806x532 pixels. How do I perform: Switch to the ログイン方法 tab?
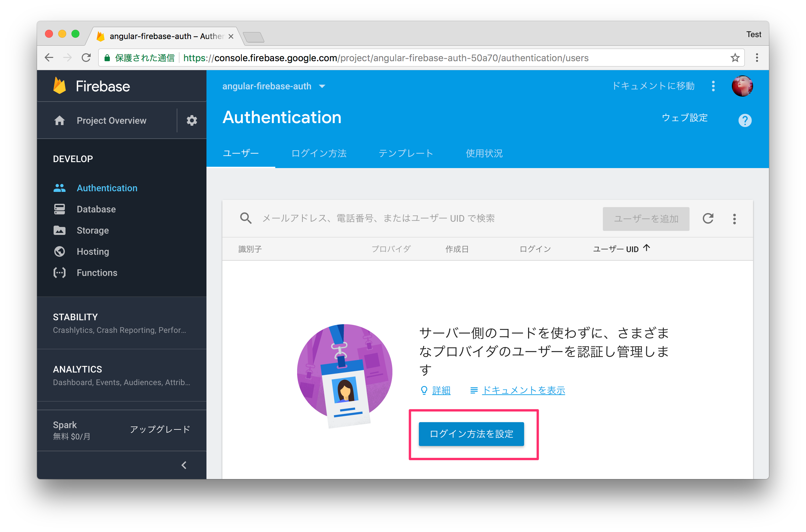(319, 154)
